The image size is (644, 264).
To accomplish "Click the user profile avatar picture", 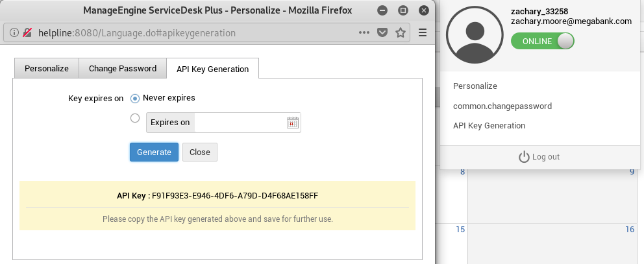I will (475, 36).
